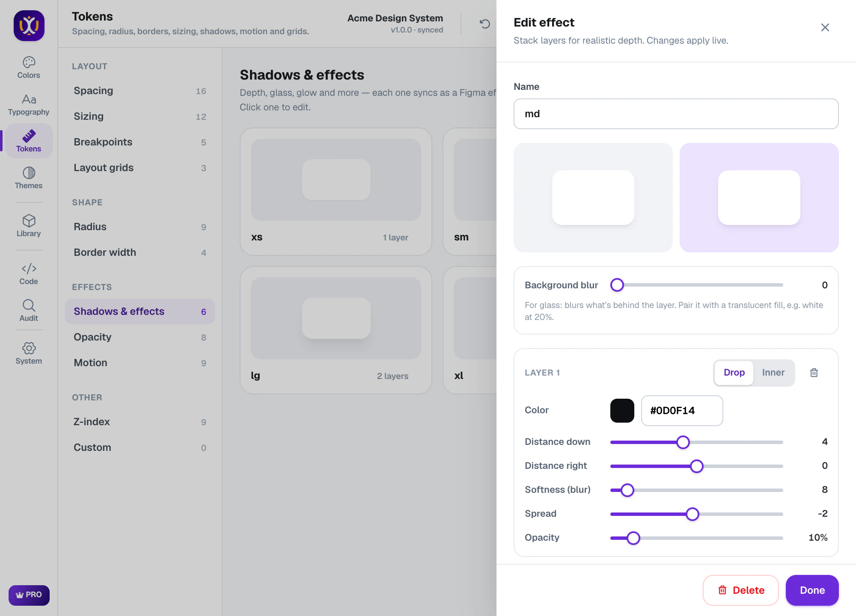Close the Edit effect panel
The image size is (856, 616).
(825, 27)
